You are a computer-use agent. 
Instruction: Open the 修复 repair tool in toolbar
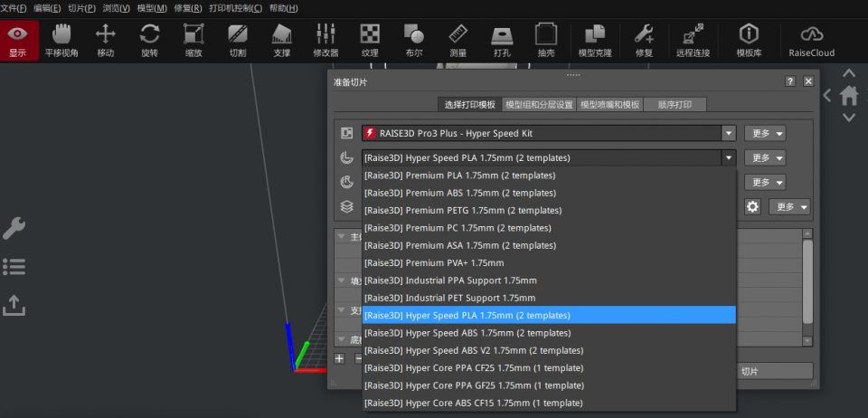(644, 41)
